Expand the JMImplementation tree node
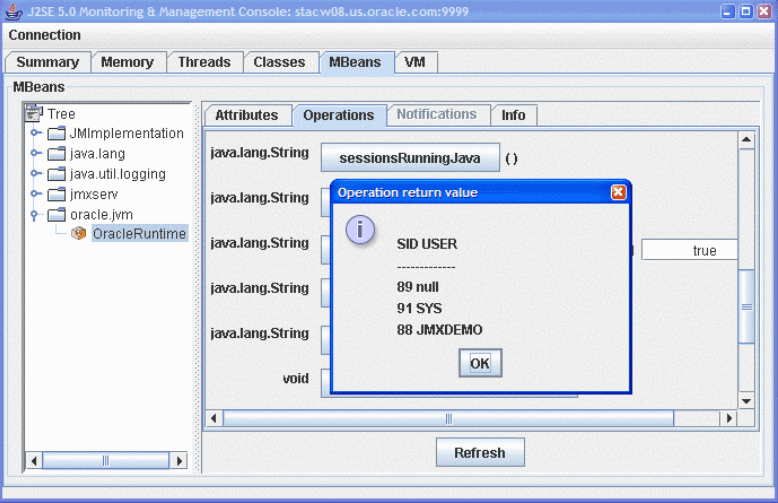The height and width of the screenshot is (503, 778). tap(36, 134)
